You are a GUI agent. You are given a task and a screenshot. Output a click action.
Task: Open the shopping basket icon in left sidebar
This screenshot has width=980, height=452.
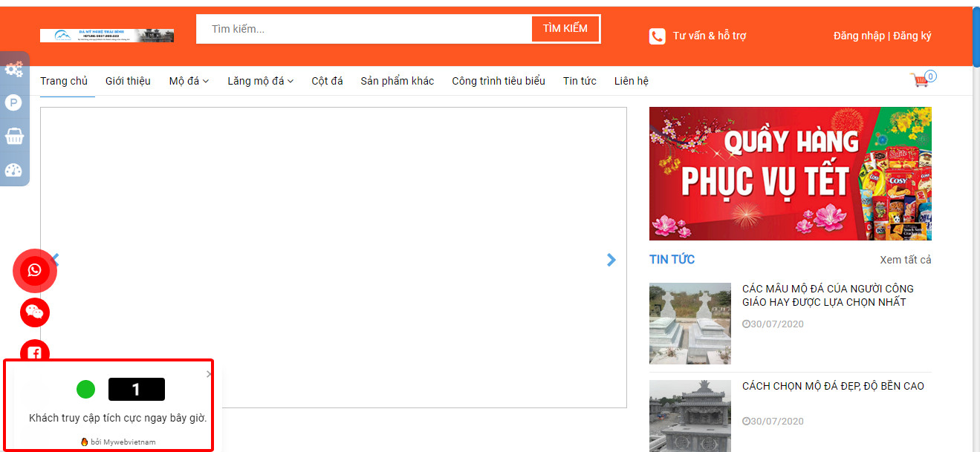13,137
